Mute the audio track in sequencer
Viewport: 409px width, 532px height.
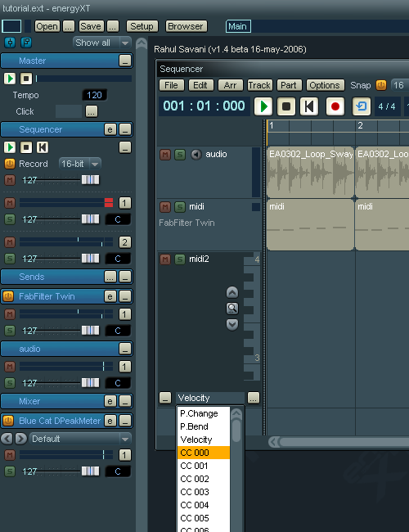pyautogui.click(x=165, y=155)
